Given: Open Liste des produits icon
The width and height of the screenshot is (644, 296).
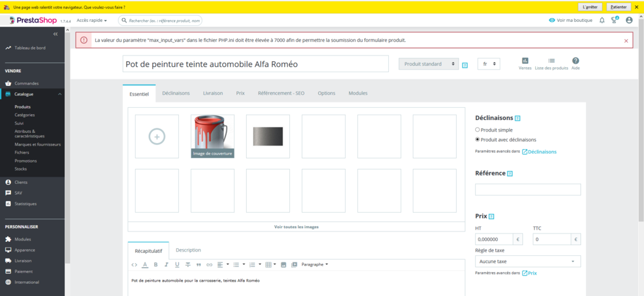Looking at the screenshot, I should tap(551, 64).
